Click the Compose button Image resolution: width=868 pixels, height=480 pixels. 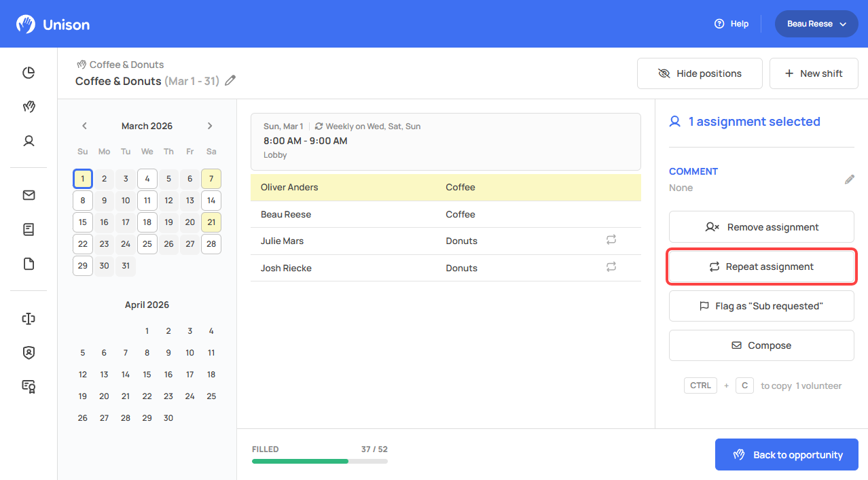tap(761, 345)
